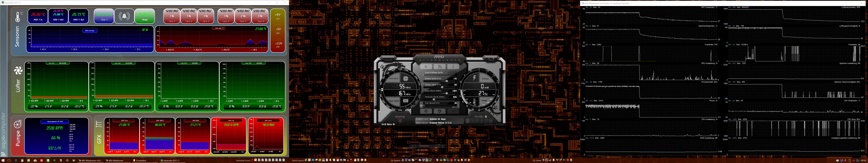Click the save profile floppy icon
The width and height of the screenshot is (868, 163).
(491, 121)
